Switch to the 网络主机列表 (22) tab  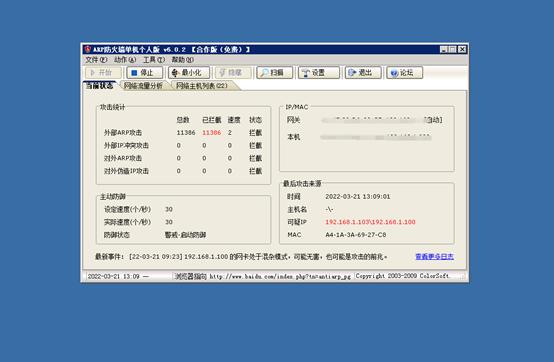(x=202, y=85)
